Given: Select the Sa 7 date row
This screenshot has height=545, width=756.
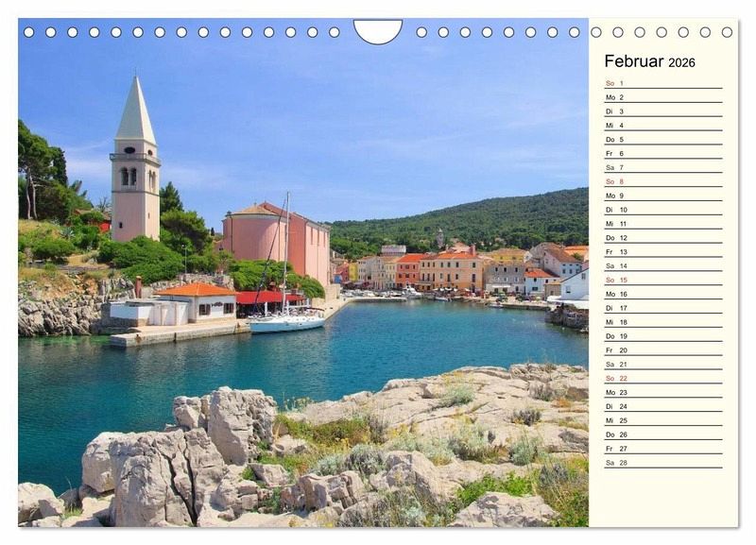Looking at the screenshot, I should point(663,168).
